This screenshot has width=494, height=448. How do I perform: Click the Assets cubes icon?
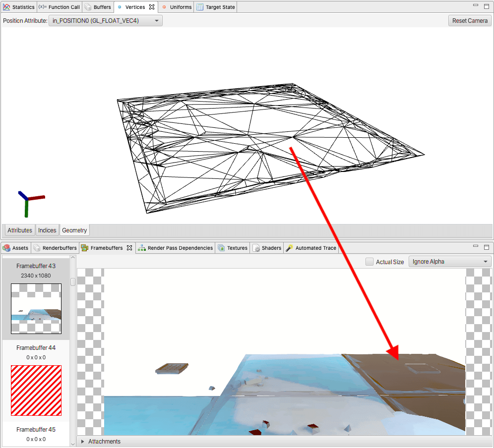[6, 248]
